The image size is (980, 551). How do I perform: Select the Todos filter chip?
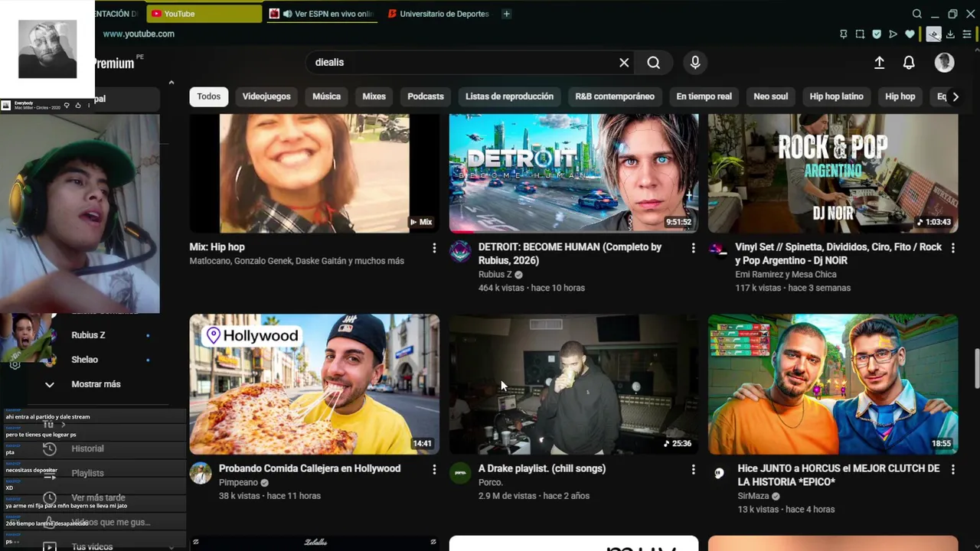pos(208,96)
